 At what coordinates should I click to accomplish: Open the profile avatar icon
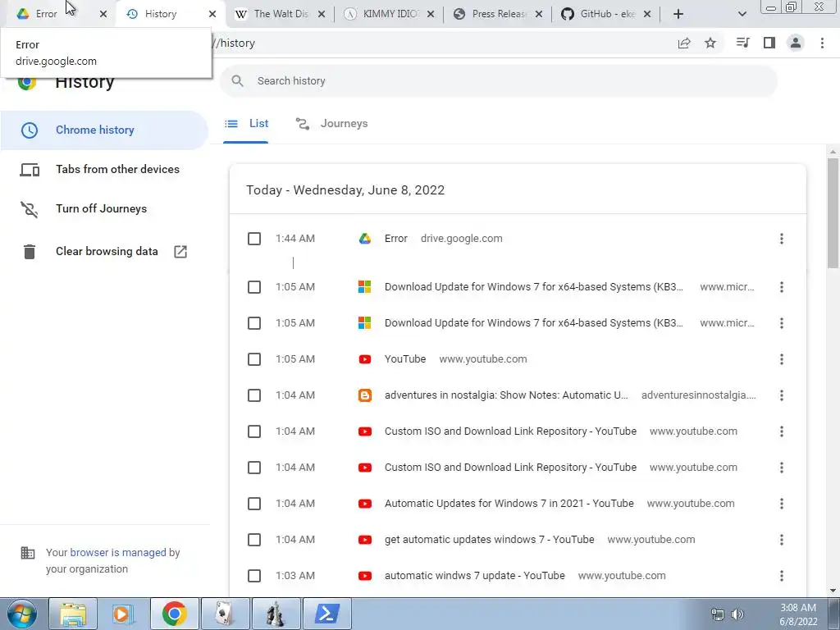[x=796, y=43]
